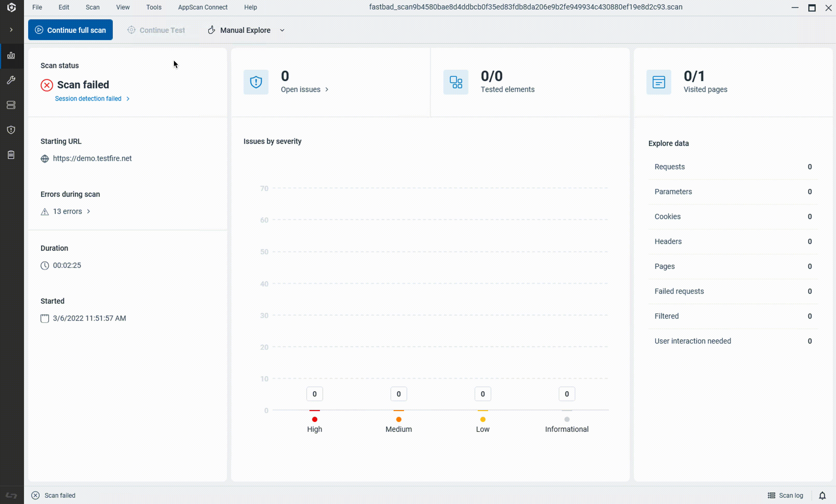Click bottom-left sidebar logo icon
The width and height of the screenshot is (836, 504).
pos(11,495)
